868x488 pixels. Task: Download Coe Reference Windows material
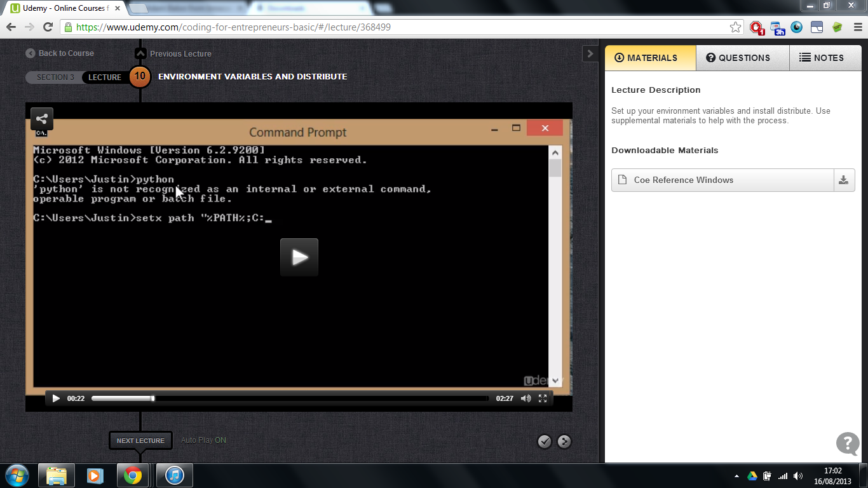[x=844, y=180]
